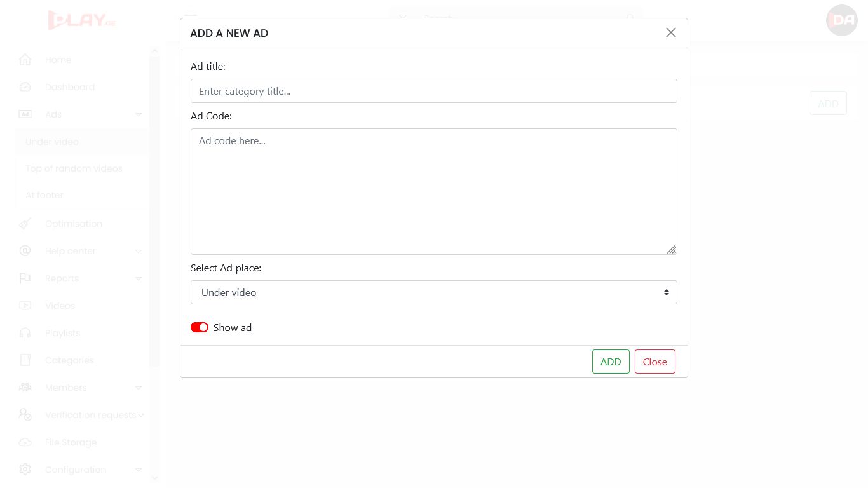Click the Reports flag icon
This screenshot has height=488, width=868.
[x=25, y=278]
